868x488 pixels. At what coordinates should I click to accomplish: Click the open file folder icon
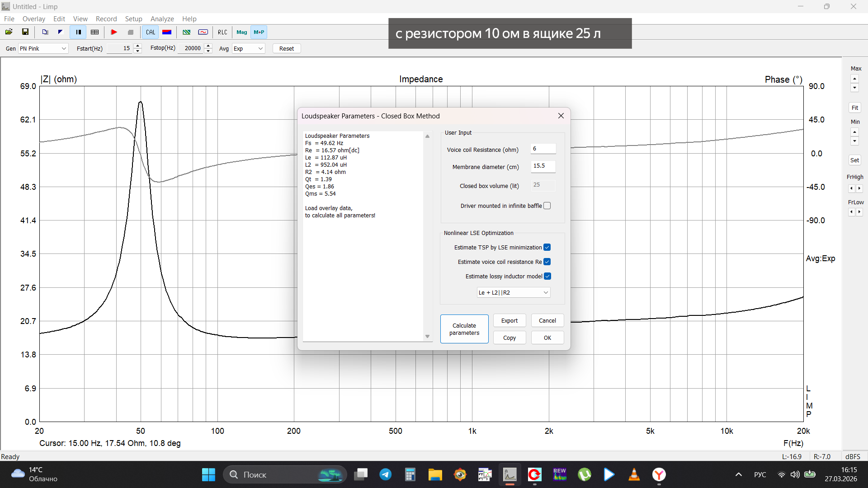pos(9,32)
